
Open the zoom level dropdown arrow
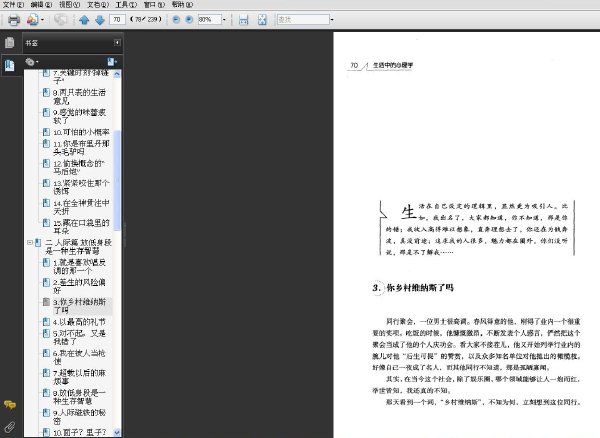tap(224, 20)
